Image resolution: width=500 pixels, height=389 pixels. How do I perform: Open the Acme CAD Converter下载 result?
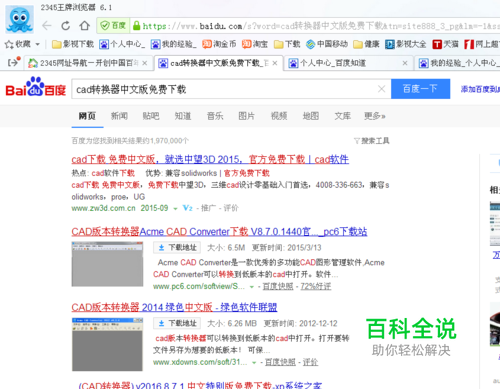(219, 232)
